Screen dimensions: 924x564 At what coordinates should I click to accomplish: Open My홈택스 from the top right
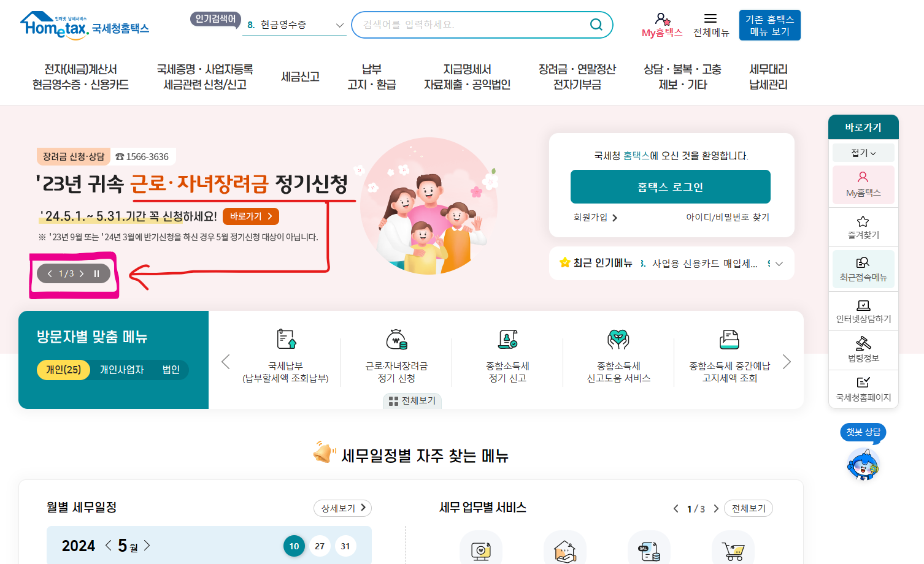(661, 25)
